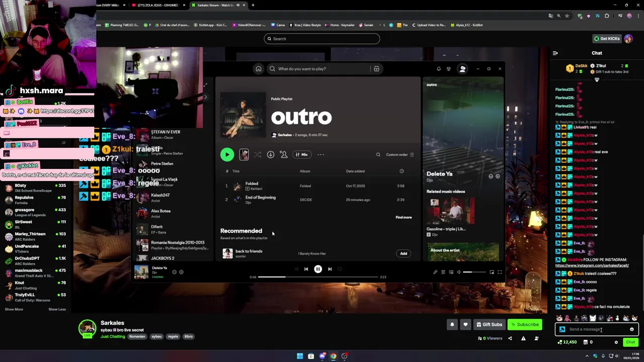Viewport: 644px width, 362px height.
Task: Enter Spotify full screen mode
Action: [x=500, y=272]
